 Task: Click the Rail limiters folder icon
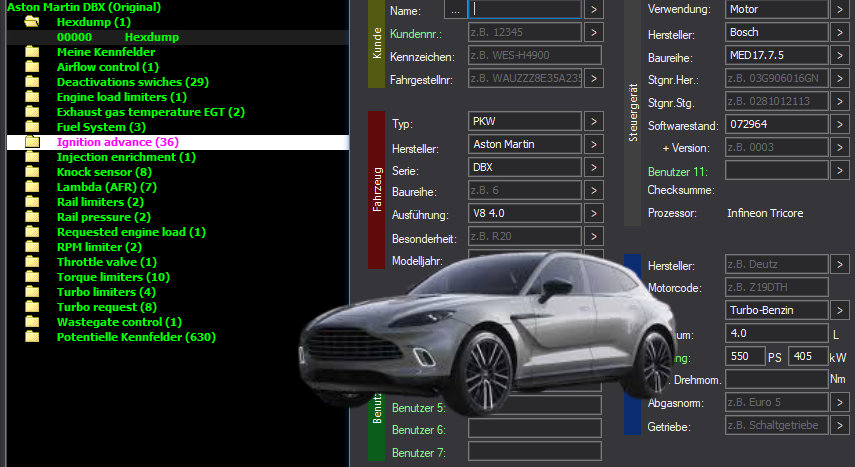32,202
